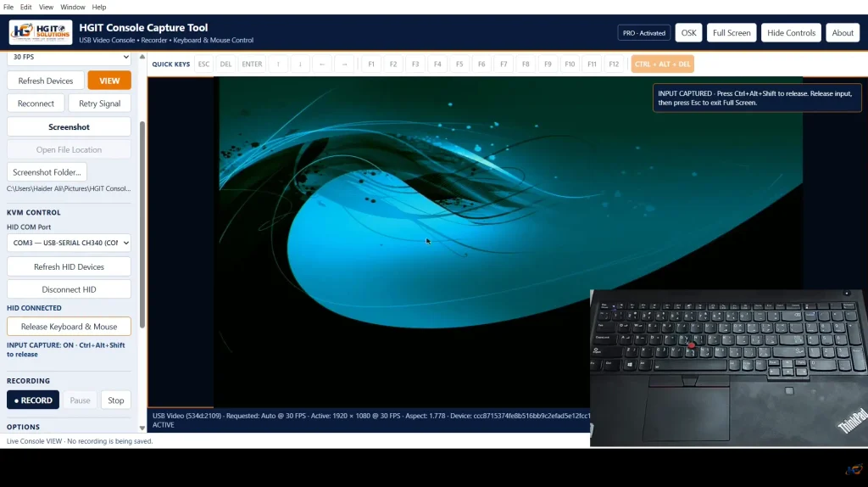This screenshot has width=868, height=487.
Task: Open the About dialog
Action: coord(843,33)
